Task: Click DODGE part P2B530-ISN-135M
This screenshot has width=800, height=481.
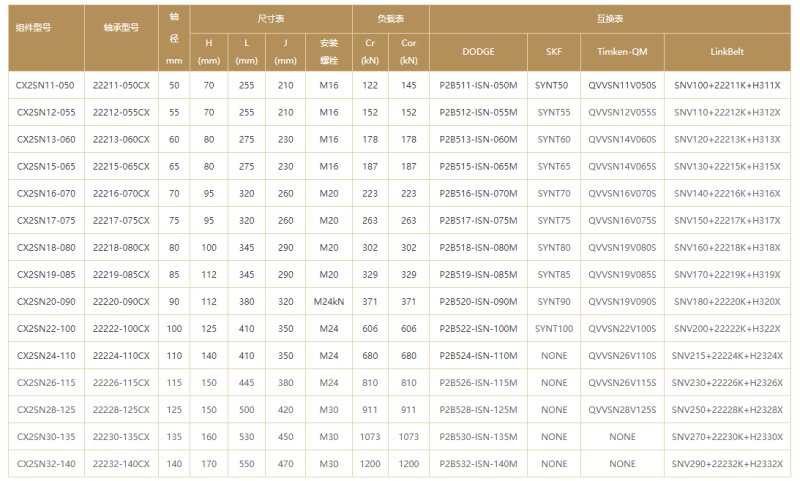Action: pos(478,437)
